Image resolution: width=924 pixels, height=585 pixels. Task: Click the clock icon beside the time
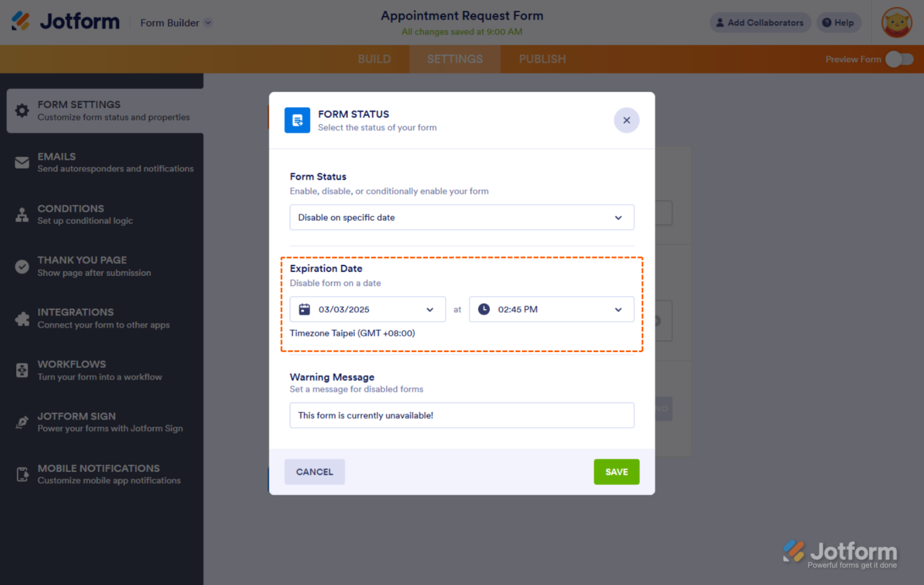484,309
